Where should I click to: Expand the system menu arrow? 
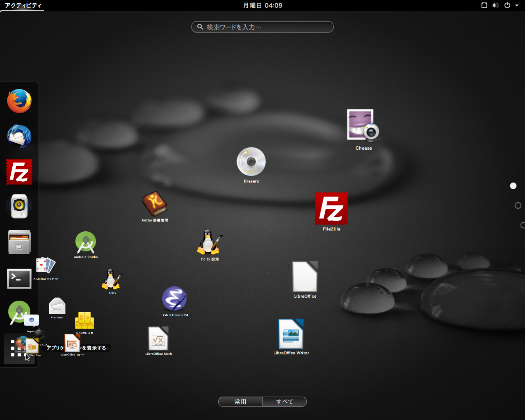[x=517, y=6]
